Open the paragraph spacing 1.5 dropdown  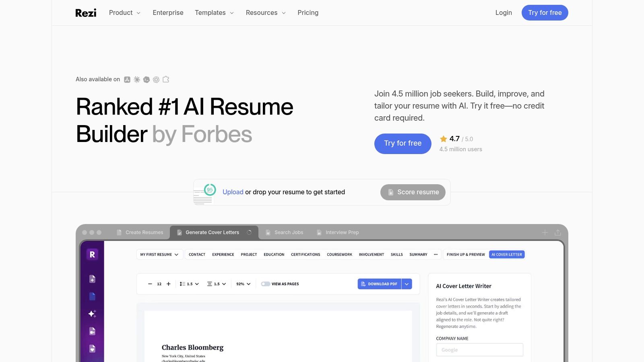[x=217, y=284]
